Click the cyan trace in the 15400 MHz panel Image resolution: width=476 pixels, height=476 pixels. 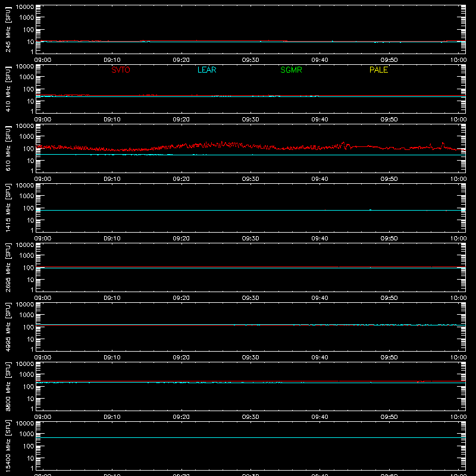[250, 437]
